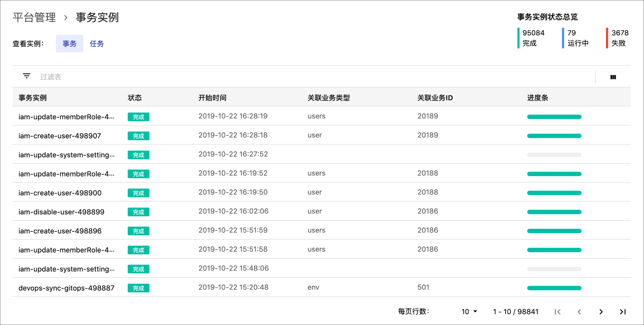
Task: Open instance devops-sync-gitops-498887
Action: coord(66,288)
